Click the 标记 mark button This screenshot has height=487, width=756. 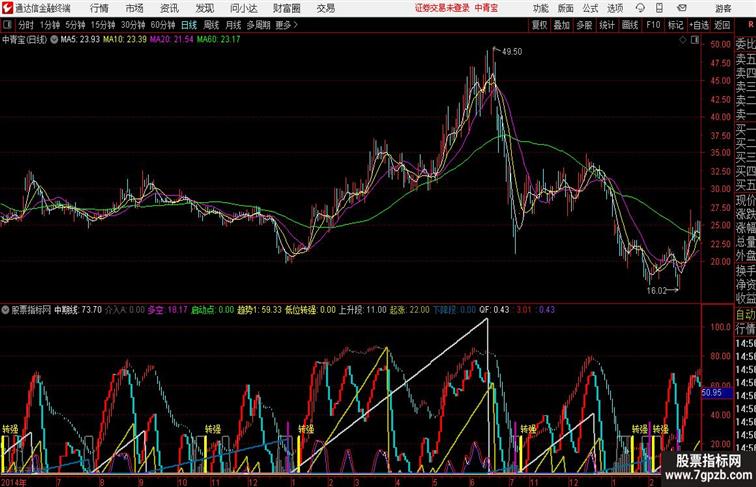click(675, 25)
